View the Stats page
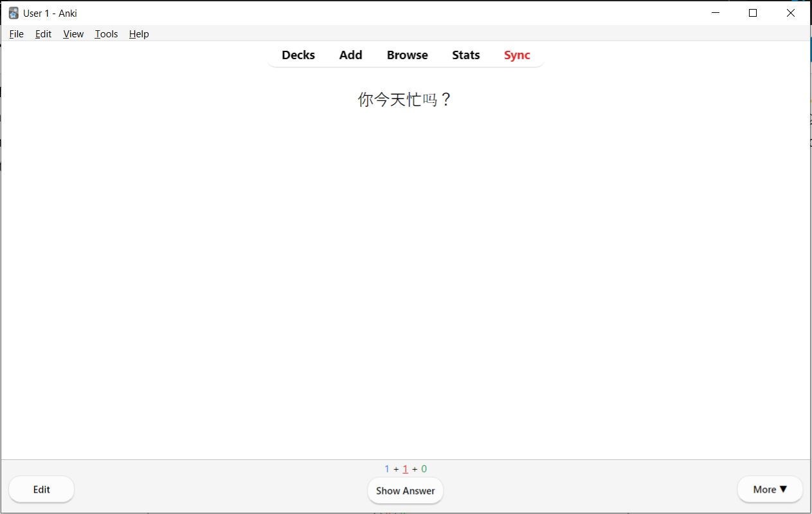Image resolution: width=812 pixels, height=514 pixels. [466, 55]
